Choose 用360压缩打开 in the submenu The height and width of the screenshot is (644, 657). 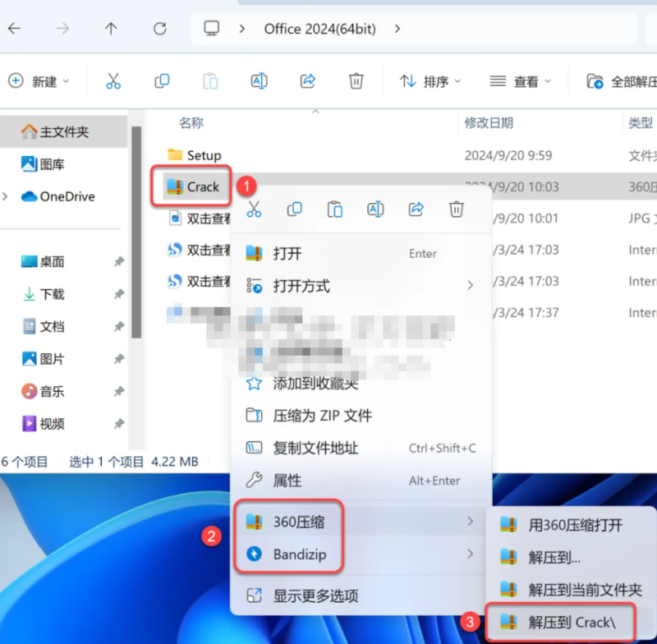(x=572, y=525)
